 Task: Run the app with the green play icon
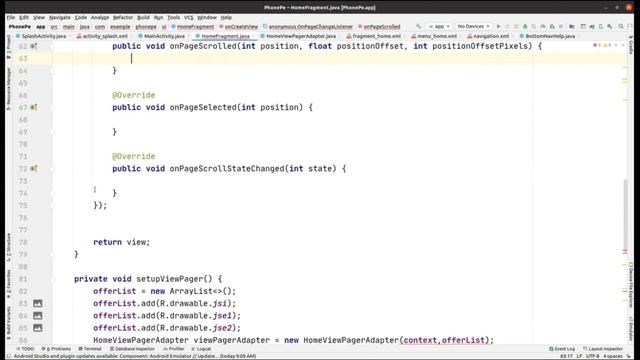point(498,27)
